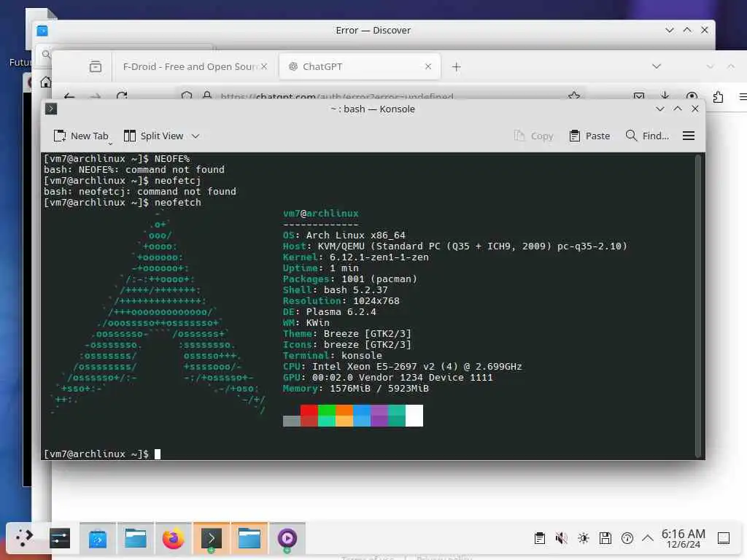Image resolution: width=747 pixels, height=560 pixels.
Task: Open the media player taskbar icon
Action: pos(287,539)
